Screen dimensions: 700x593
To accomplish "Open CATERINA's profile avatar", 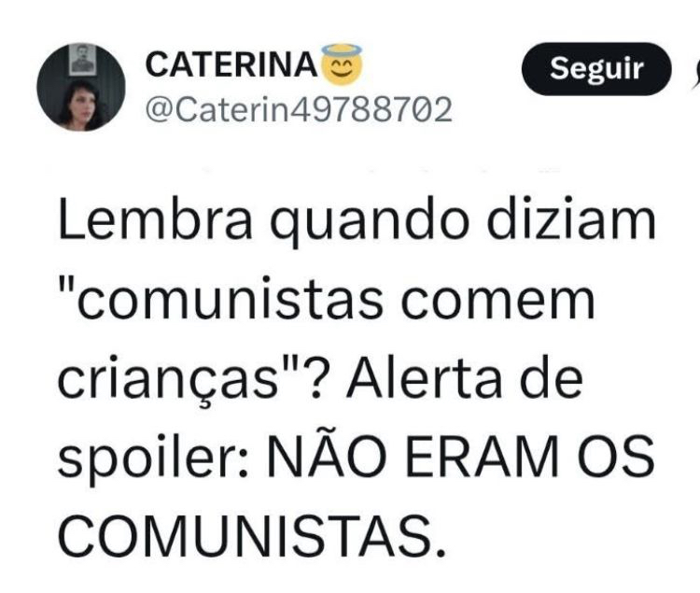I will pos(81,87).
